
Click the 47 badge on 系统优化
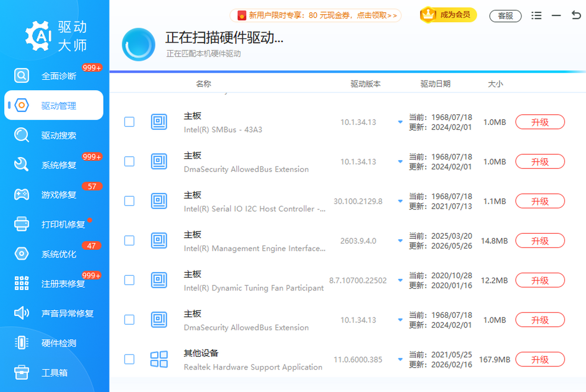point(92,246)
